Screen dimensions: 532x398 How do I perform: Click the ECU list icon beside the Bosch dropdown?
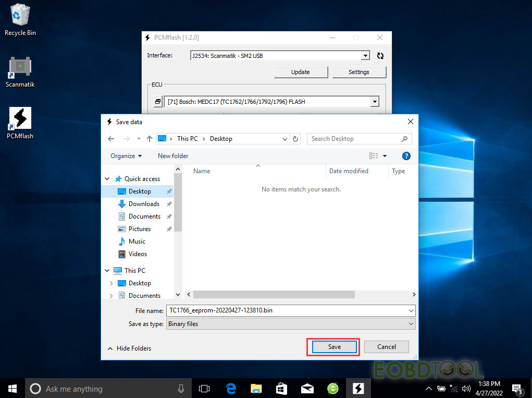point(158,102)
